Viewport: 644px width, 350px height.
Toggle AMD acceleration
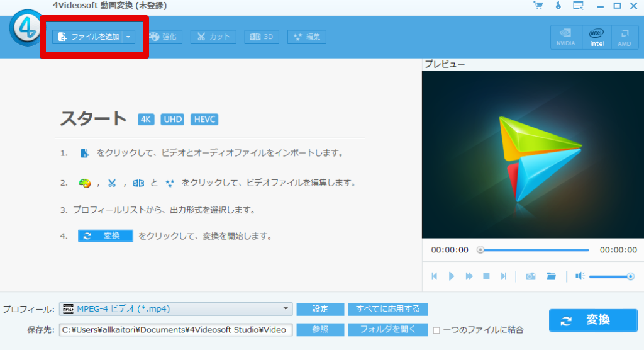[625, 37]
